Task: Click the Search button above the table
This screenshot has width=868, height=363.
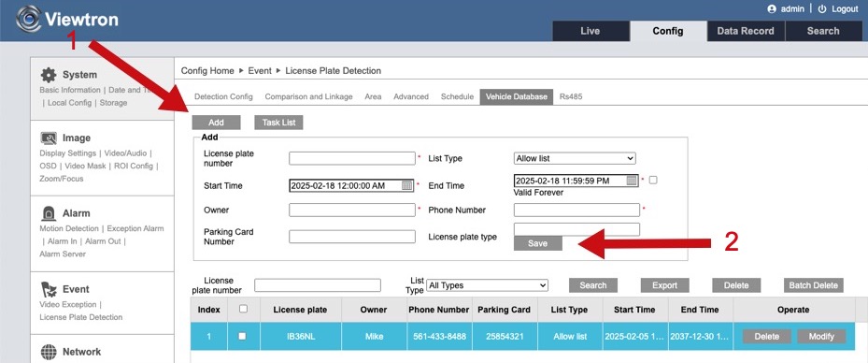Action: [593, 285]
